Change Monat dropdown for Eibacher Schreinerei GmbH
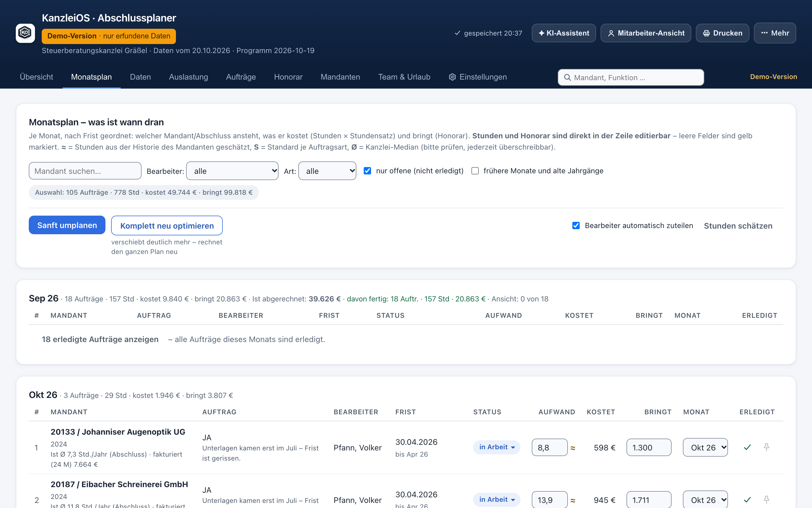Screen dimensions: 812x508 coord(705,500)
